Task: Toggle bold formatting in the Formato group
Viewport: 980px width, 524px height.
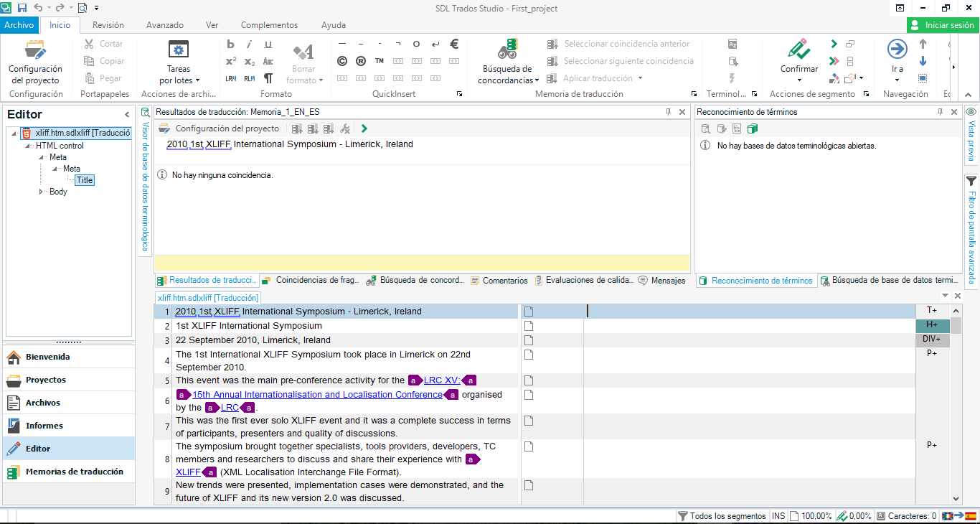Action: (230, 44)
